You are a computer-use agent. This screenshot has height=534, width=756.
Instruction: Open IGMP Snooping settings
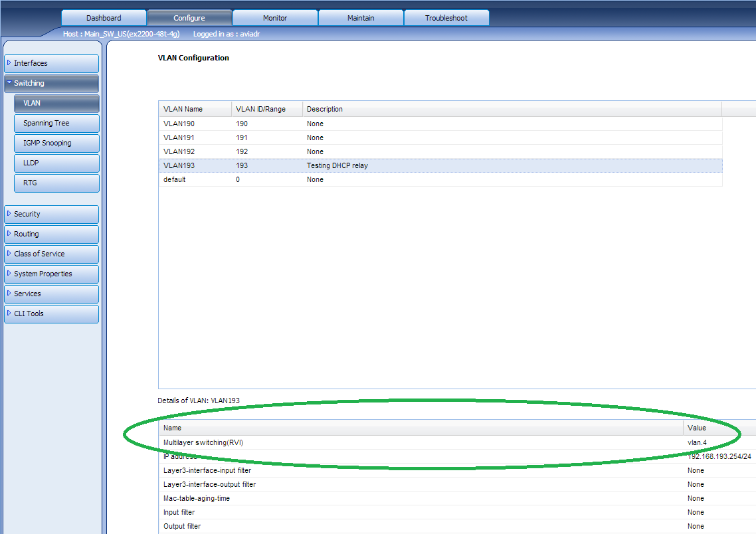(57, 143)
